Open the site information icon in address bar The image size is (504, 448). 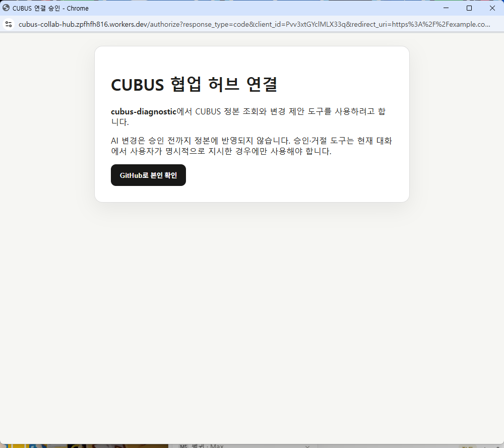tap(9, 24)
